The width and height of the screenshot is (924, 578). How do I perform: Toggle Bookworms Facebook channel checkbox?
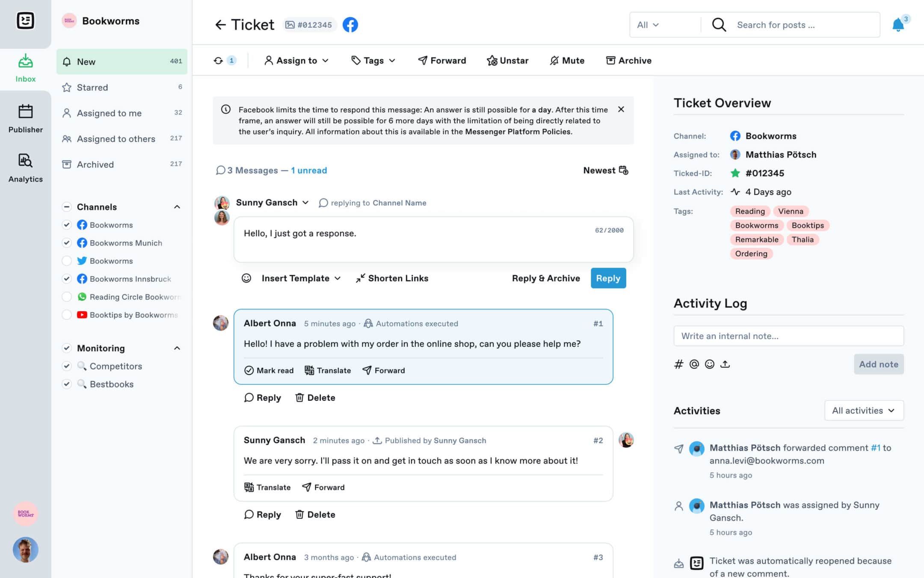[66, 225]
